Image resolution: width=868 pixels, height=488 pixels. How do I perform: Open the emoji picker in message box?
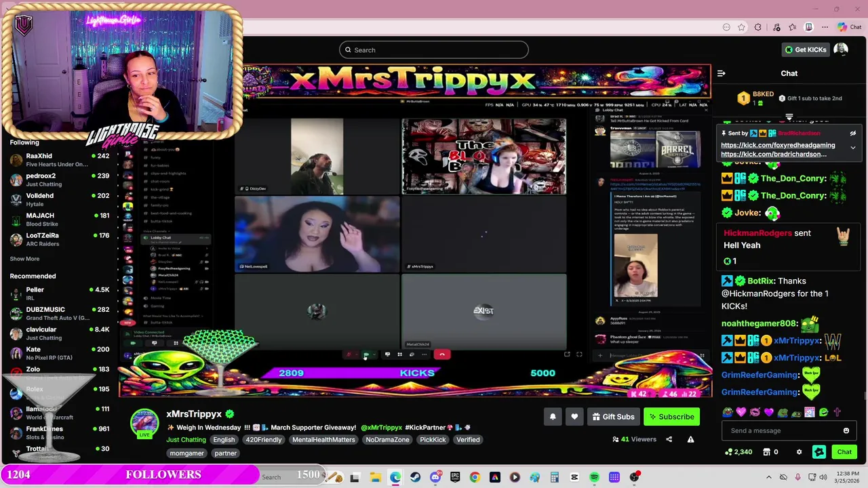pos(846,430)
